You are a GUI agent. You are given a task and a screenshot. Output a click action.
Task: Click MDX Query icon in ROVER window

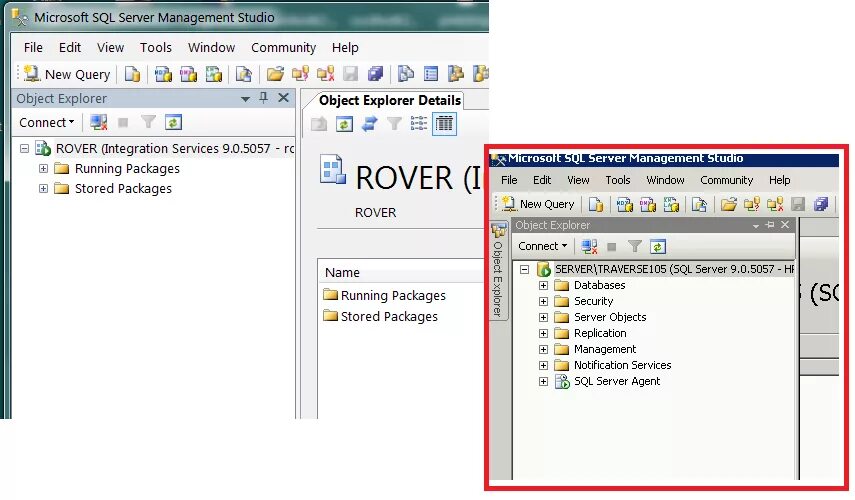[163, 74]
